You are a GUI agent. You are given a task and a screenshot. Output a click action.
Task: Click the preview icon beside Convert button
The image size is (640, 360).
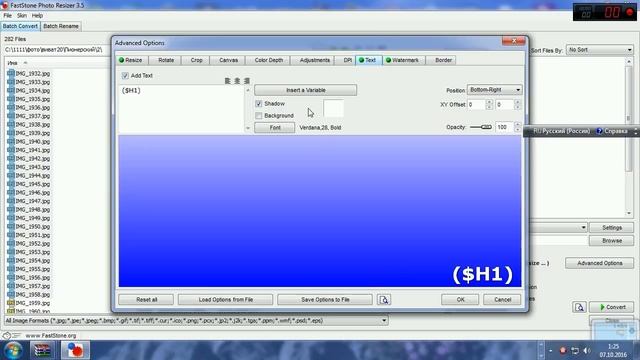coord(579,307)
